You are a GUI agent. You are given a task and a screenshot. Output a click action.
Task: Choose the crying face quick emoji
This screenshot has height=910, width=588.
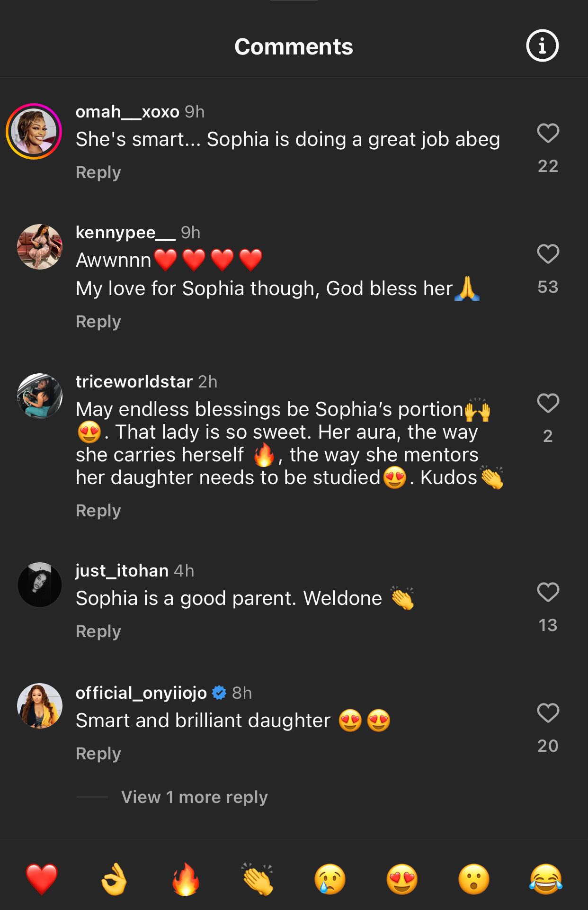pos(330,879)
